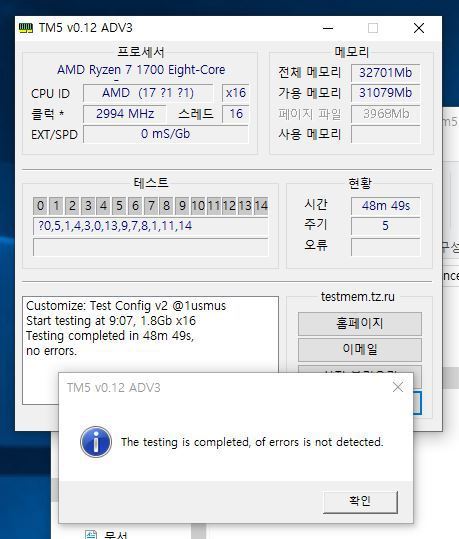Viewport: 459px width, 539px height.
Task: Click the empty 사용 메모리 field
Action: click(x=385, y=134)
